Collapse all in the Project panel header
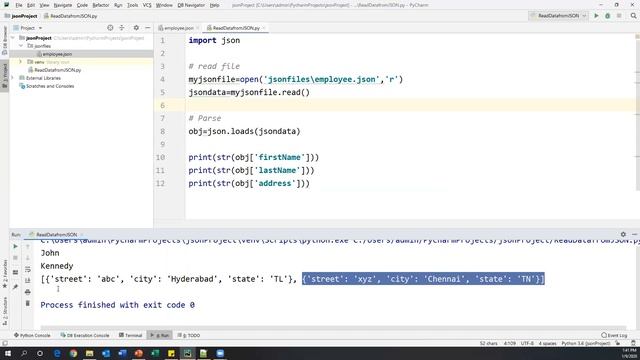 (x=122, y=28)
